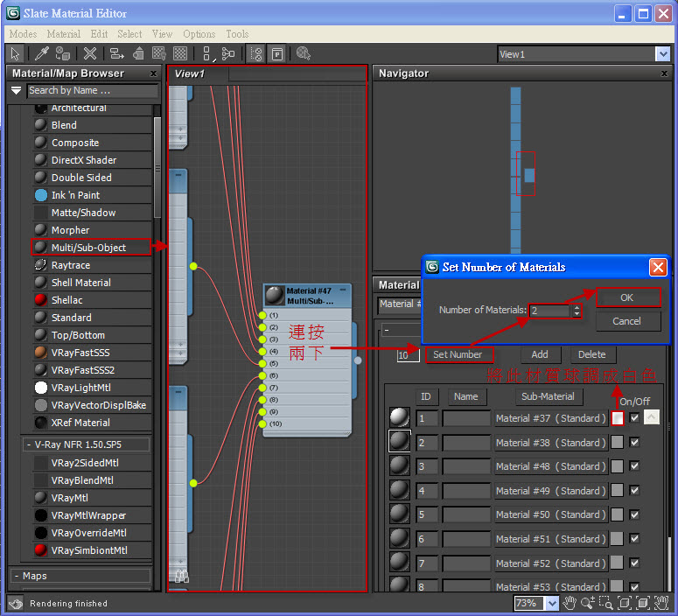Toggle On/Off checkbox for Material #37
The image size is (678, 616).
click(635, 418)
